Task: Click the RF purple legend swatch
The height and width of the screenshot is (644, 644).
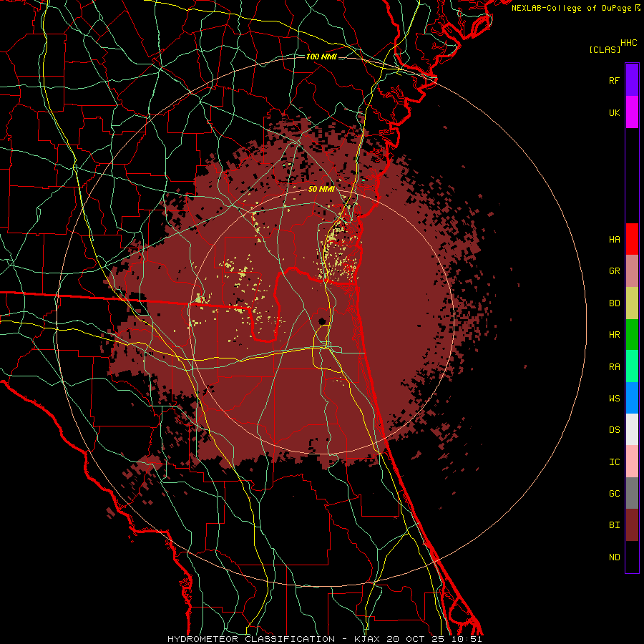Action: [x=632, y=80]
